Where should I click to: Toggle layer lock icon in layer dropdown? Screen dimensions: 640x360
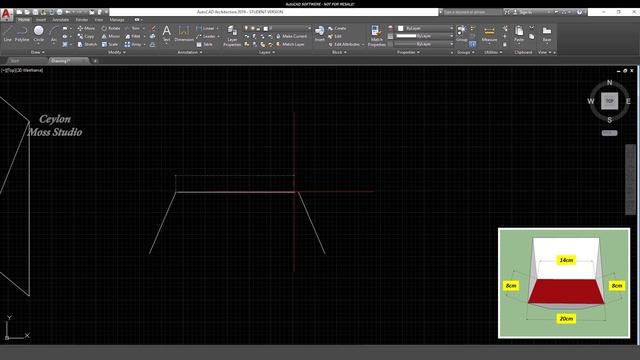[x=258, y=28]
